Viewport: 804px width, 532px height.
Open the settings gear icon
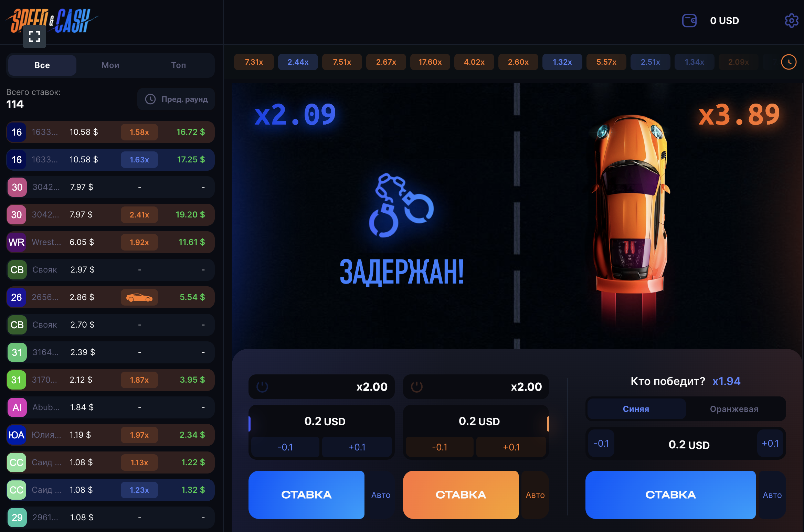[791, 21]
